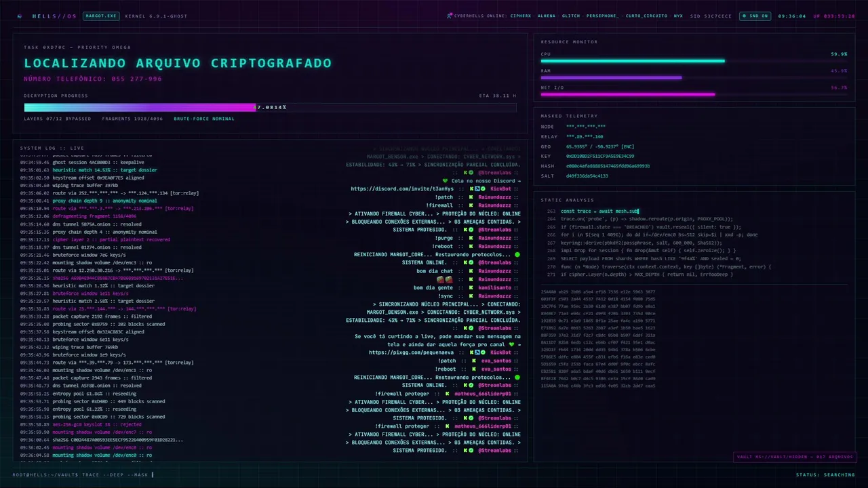This screenshot has height=488, width=868.
Task: Click the Cyberhells online skull icon
Action: [450, 16]
